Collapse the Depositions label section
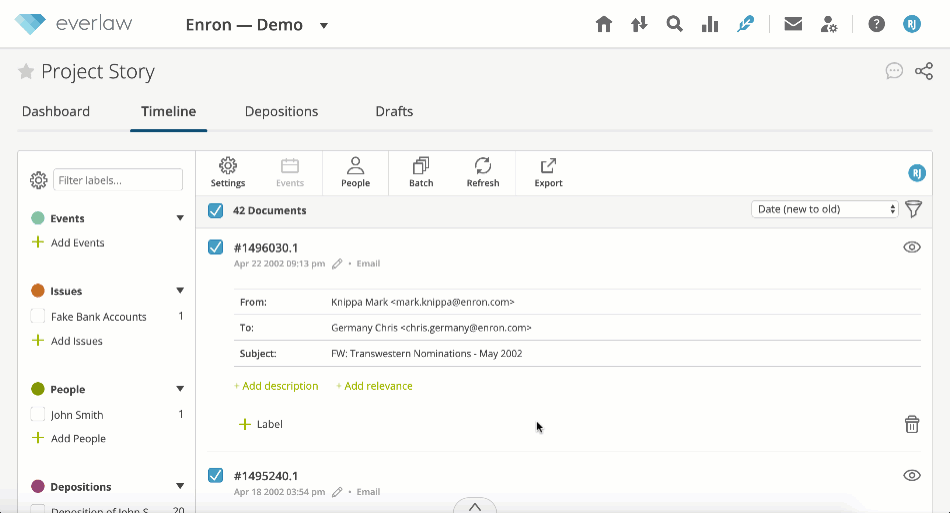 180,486
